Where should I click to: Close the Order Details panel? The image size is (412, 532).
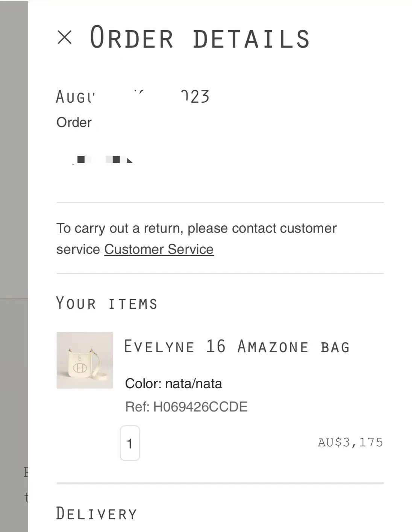point(65,37)
